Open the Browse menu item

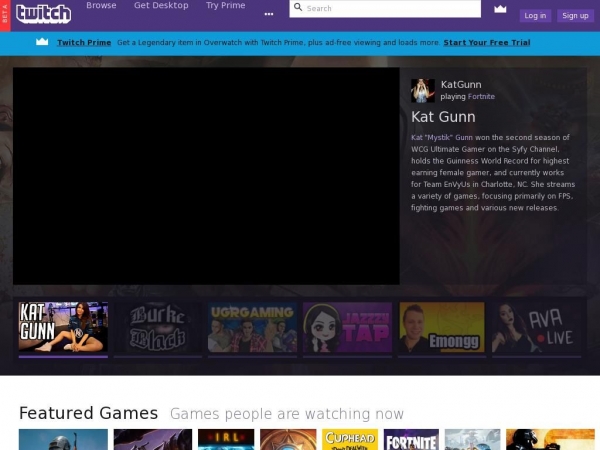pyautogui.click(x=101, y=5)
